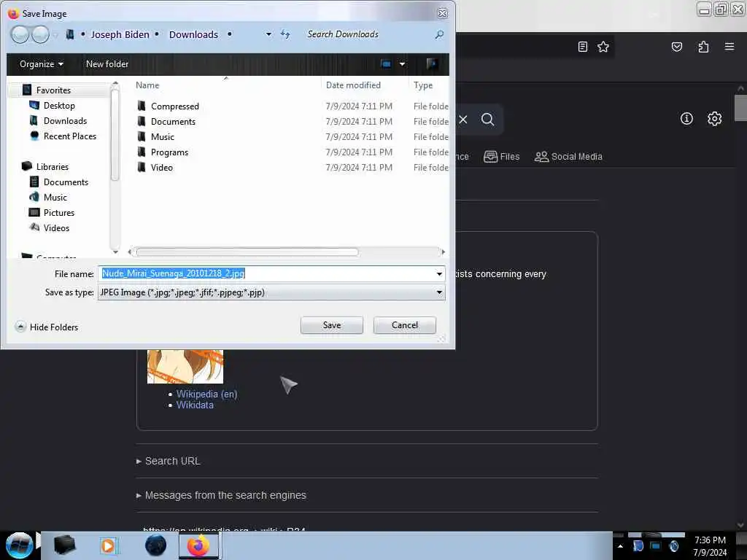This screenshot has height=560, width=747.
Task: Select Downloads under Favorites
Action: point(65,120)
